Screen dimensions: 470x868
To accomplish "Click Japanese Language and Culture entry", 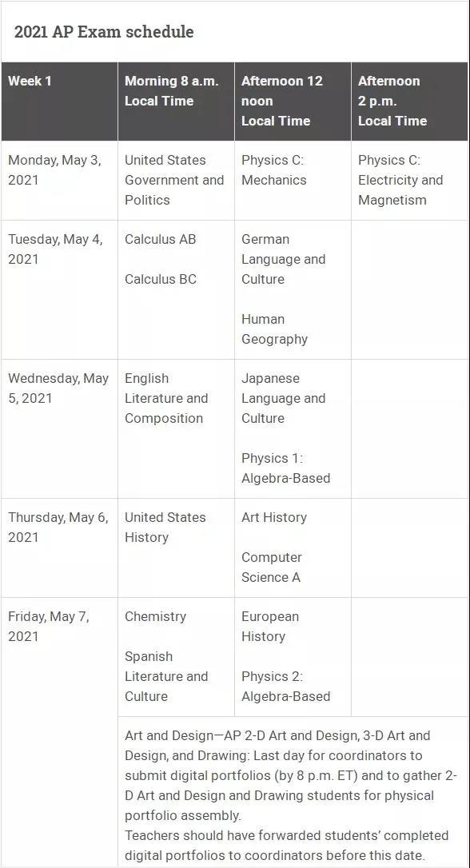I will (284, 398).
